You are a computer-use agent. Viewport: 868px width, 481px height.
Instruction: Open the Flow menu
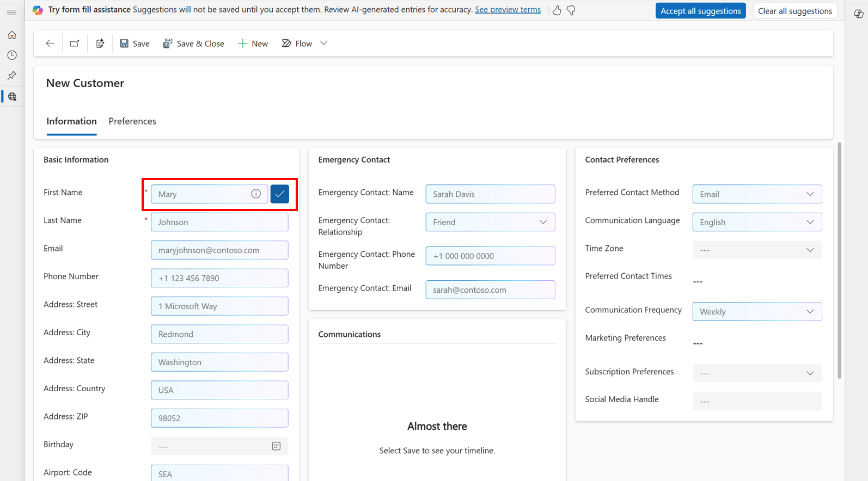point(297,44)
